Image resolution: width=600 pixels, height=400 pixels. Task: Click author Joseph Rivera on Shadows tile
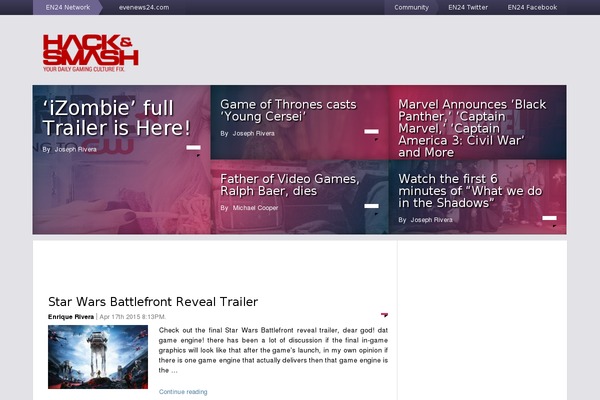[431, 220]
